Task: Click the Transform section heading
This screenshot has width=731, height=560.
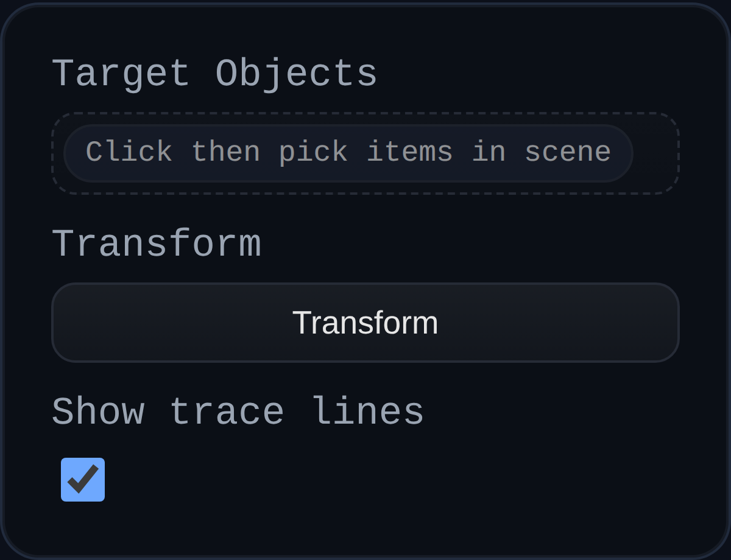Action: tap(157, 243)
